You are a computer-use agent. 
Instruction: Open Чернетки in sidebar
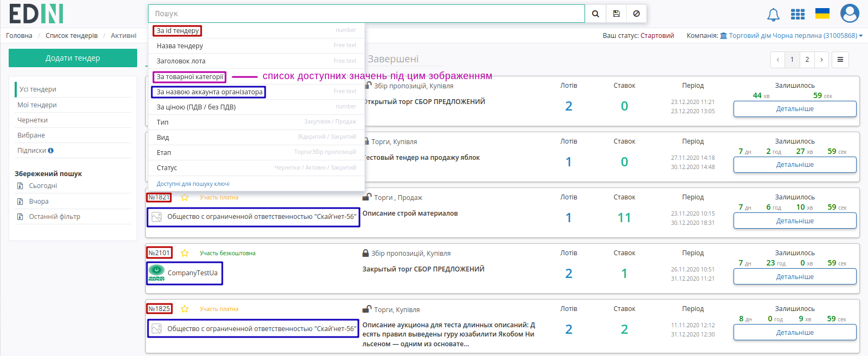pyautogui.click(x=33, y=120)
